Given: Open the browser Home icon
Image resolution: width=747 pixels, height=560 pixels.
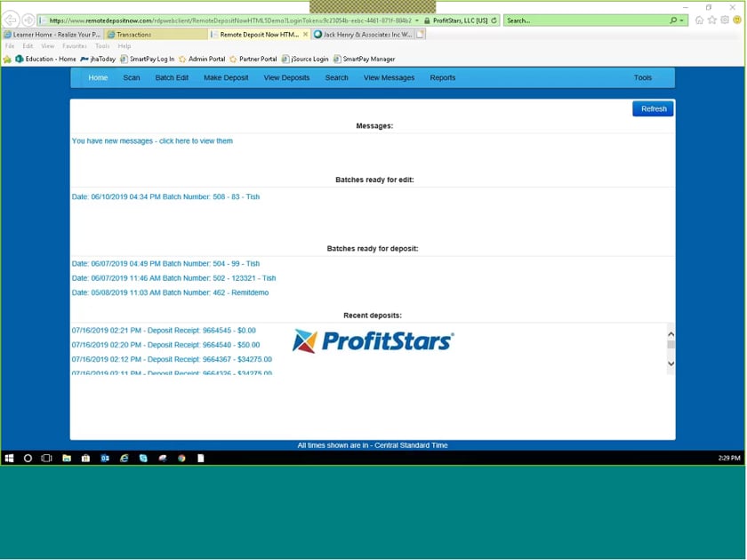Looking at the screenshot, I should (x=699, y=20).
